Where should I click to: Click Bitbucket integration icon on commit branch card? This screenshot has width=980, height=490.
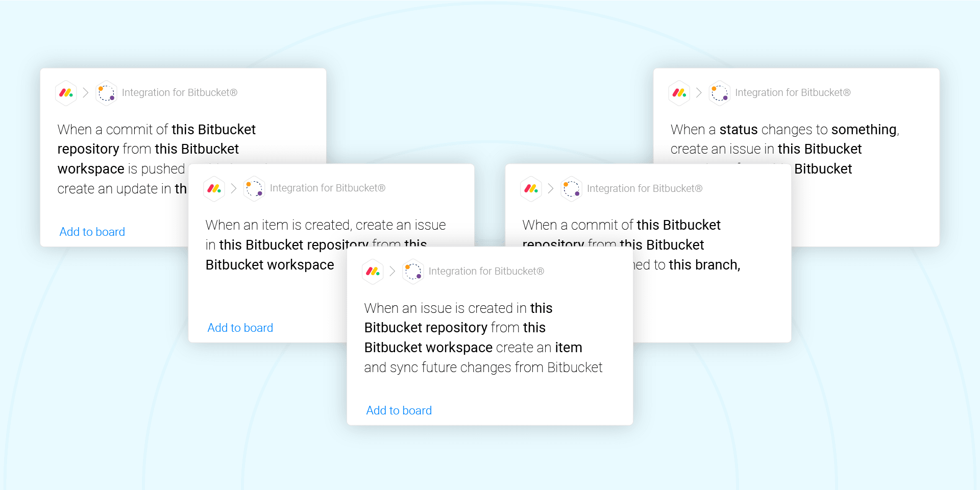click(571, 189)
